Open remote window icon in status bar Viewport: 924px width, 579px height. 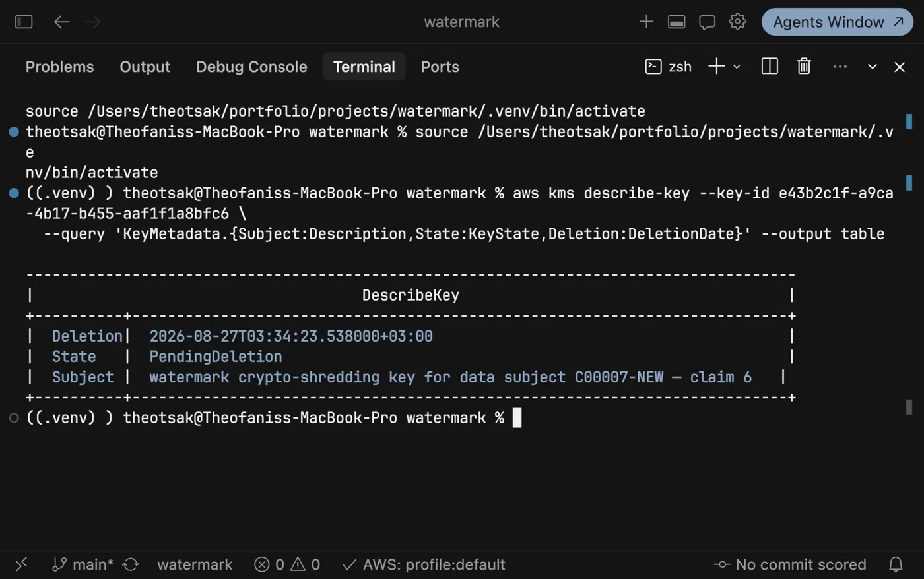point(22,564)
